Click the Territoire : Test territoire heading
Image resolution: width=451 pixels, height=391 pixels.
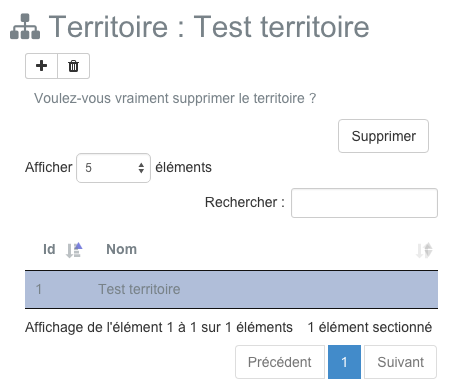pyautogui.click(x=209, y=27)
